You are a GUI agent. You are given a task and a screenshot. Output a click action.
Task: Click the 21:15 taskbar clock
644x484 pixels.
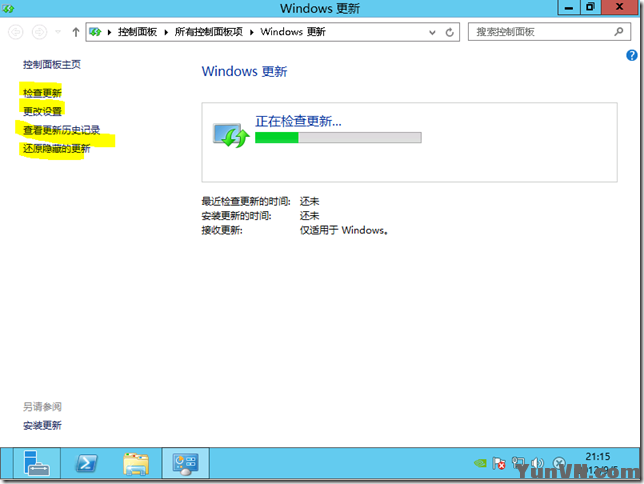point(598,457)
